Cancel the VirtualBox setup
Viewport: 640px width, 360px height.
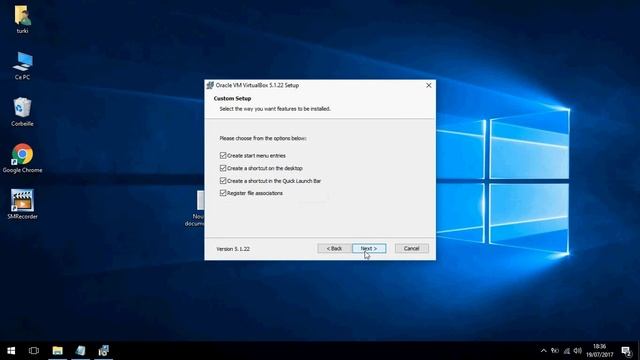pyautogui.click(x=411, y=248)
